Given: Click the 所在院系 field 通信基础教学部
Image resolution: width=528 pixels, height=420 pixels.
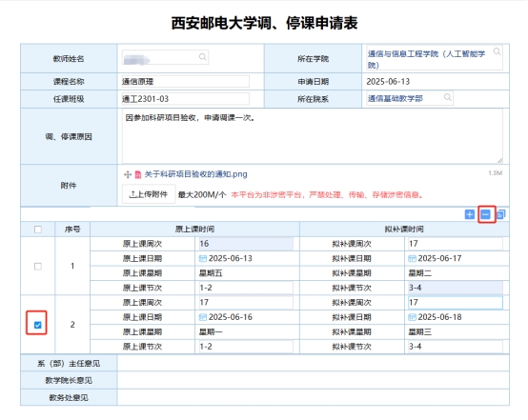Looking at the screenshot, I should [410, 98].
